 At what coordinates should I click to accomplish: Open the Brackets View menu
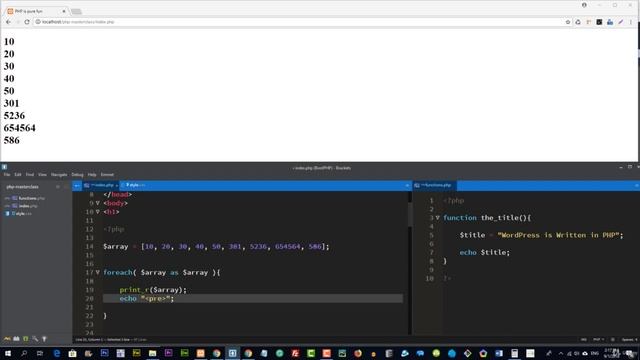42,175
